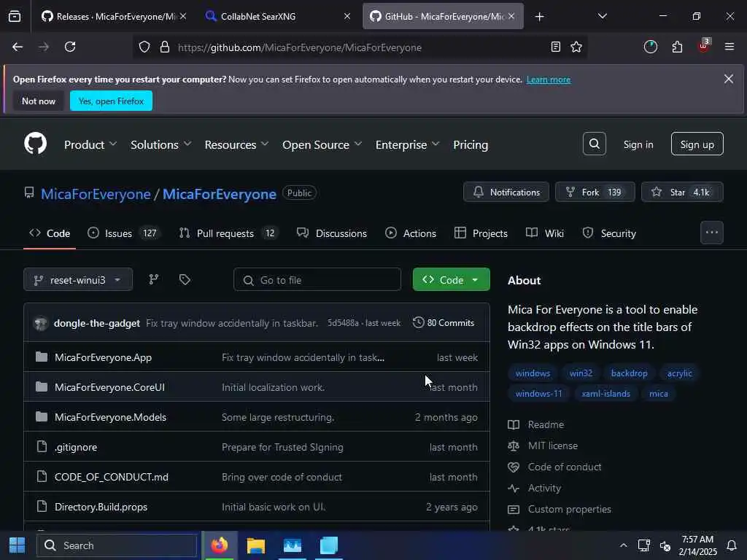This screenshot has width=747, height=560.
Task: Expand the Enterprise menu
Action: [407, 145]
